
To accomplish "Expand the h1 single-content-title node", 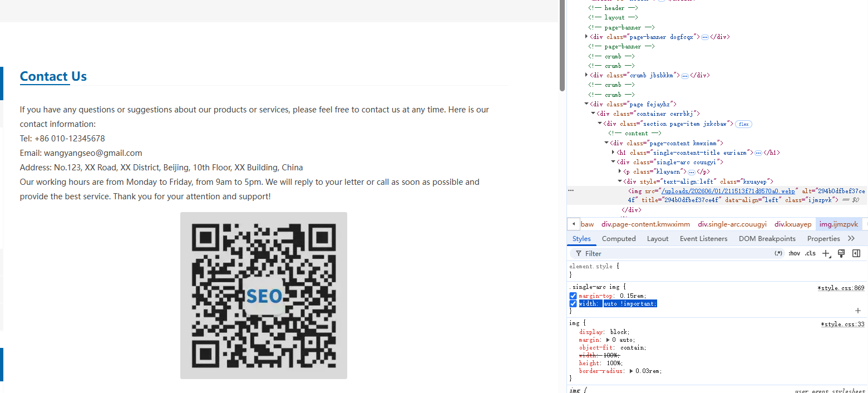I will (x=613, y=153).
